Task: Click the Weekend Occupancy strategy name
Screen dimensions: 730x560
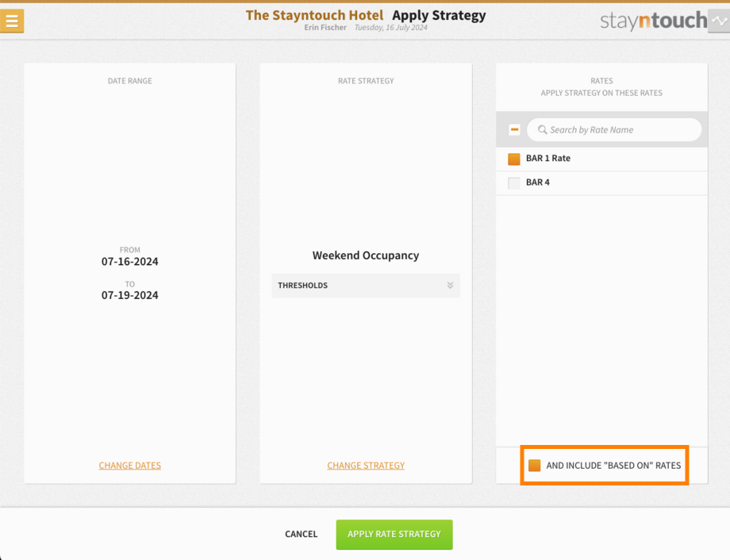Action: 366,255
